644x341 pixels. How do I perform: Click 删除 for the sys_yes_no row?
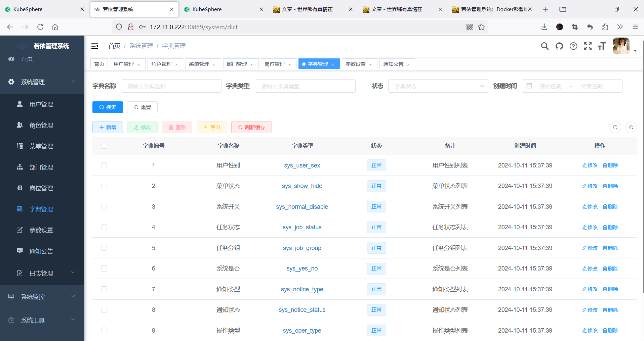pos(610,269)
